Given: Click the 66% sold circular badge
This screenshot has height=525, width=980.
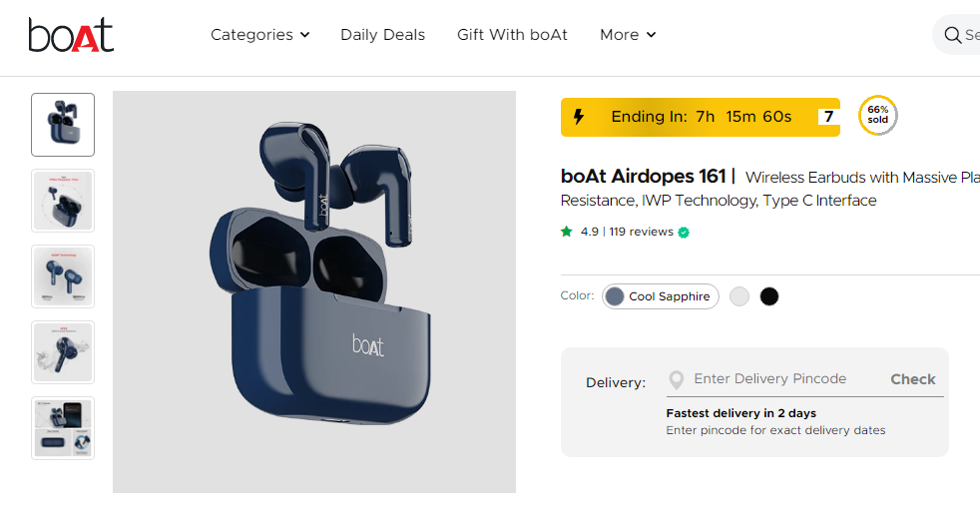Looking at the screenshot, I should 878,116.
